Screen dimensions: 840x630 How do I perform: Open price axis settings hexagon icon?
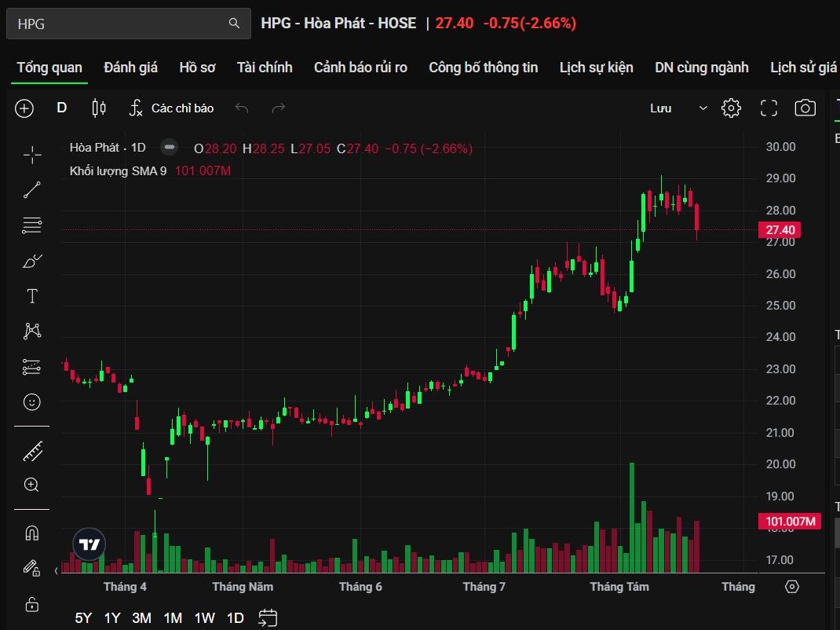[792, 587]
